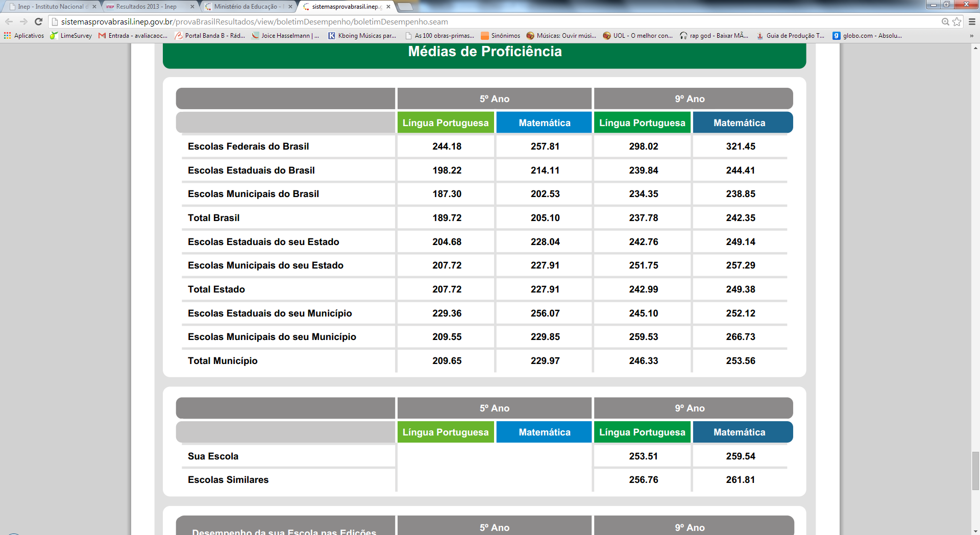Open the Chrome menu hamburger icon
Image resolution: width=980 pixels, height=535 pixels.
972,21
